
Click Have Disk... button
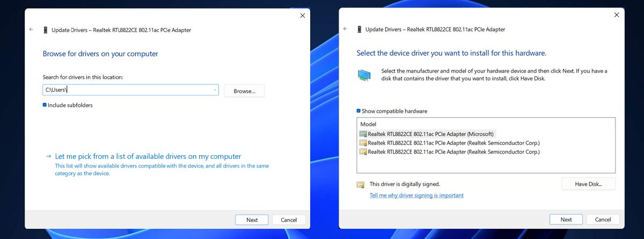[588, 184]
